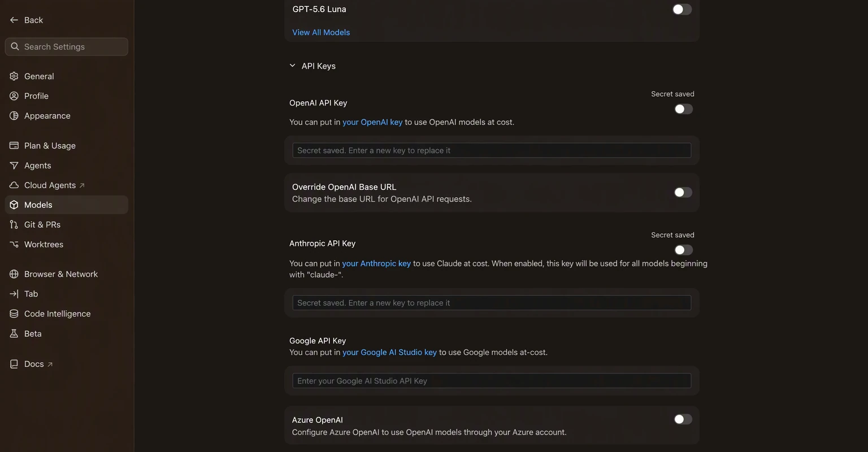Select Git & PRs in sidebar
This screenshot has width=868, height=452.
pos(67,224)
